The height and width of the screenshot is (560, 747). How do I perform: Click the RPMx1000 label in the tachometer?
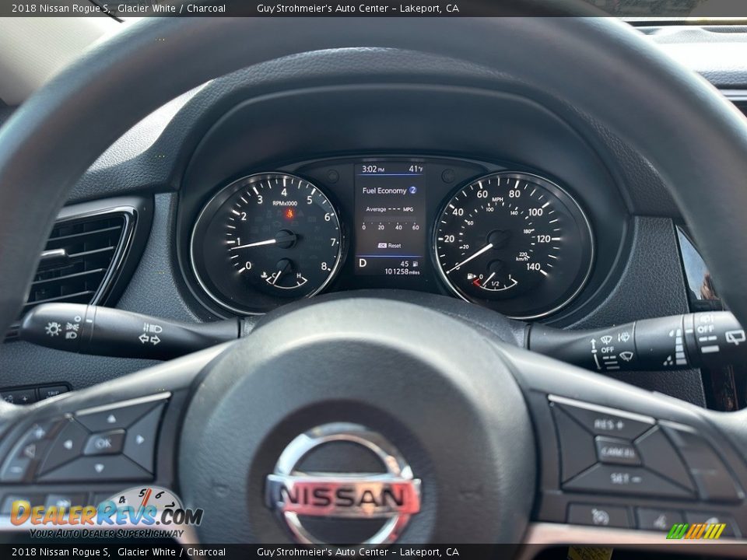(x=285, y=203)
